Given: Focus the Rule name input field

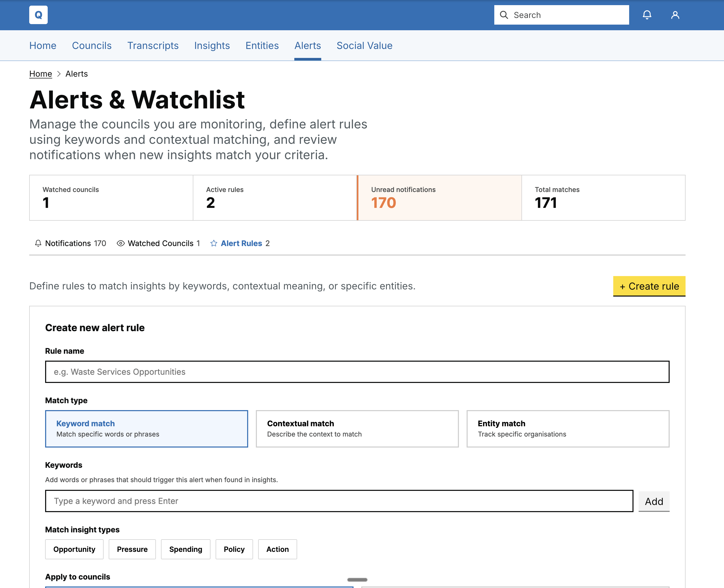Looking at the screenshot, I should click(x=357, y=372).
